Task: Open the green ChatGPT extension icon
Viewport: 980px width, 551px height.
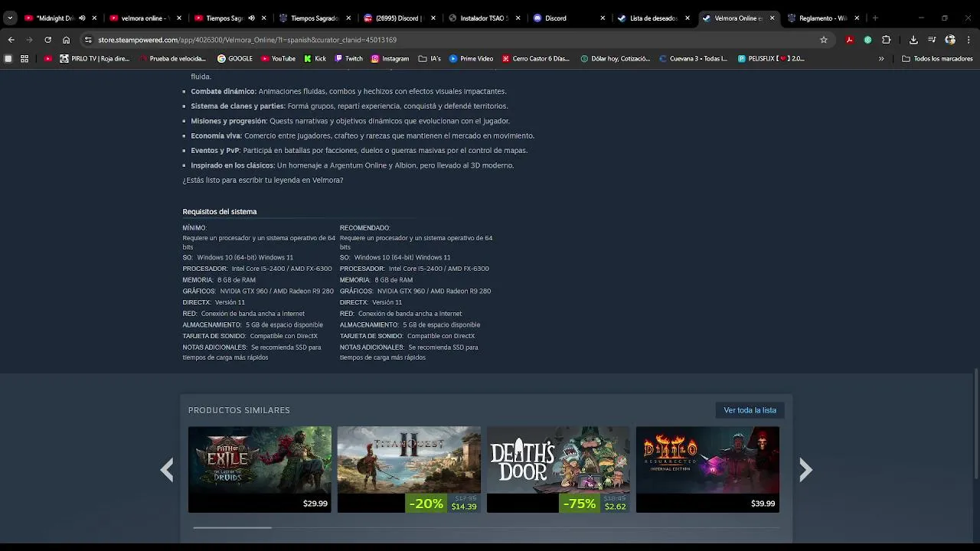Action: 867,40
